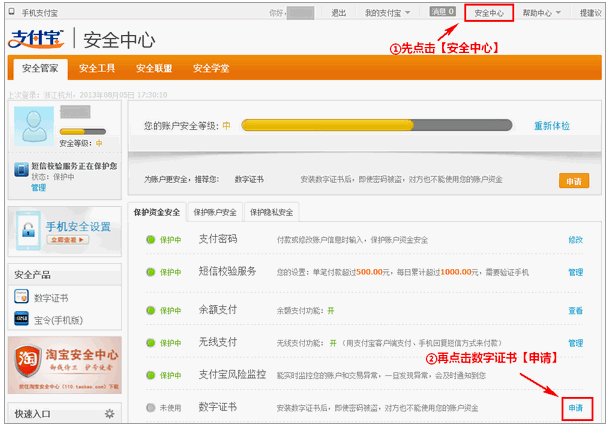This screenshot has height=434, width=611.
Task: Open the 手机支付宝 link
Action: [x=39, y=13]
